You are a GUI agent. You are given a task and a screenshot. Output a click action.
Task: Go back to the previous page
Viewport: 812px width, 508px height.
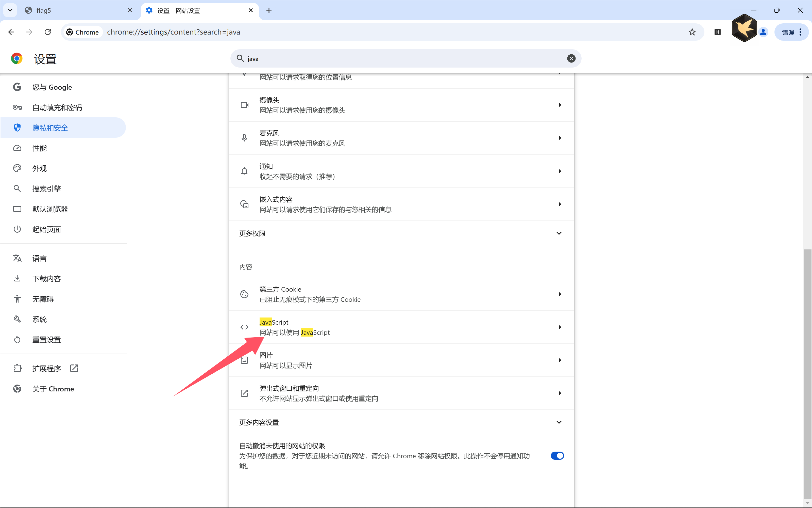pos(11,32)
